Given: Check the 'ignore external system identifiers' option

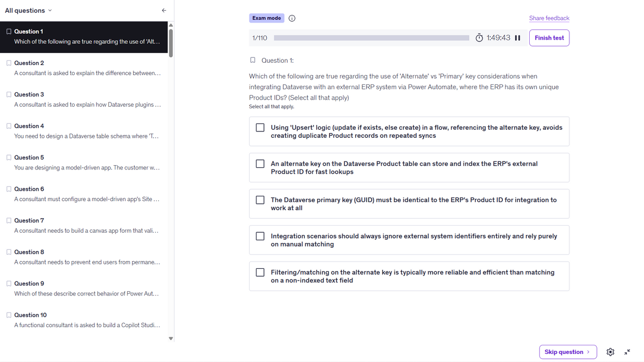Looking at the screenshot, I should 260,236.
